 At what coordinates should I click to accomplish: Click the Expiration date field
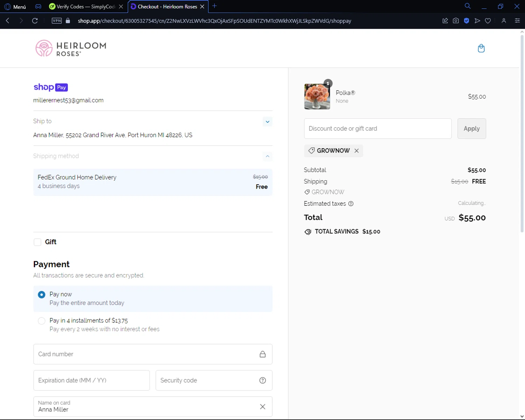click(91, 380)
